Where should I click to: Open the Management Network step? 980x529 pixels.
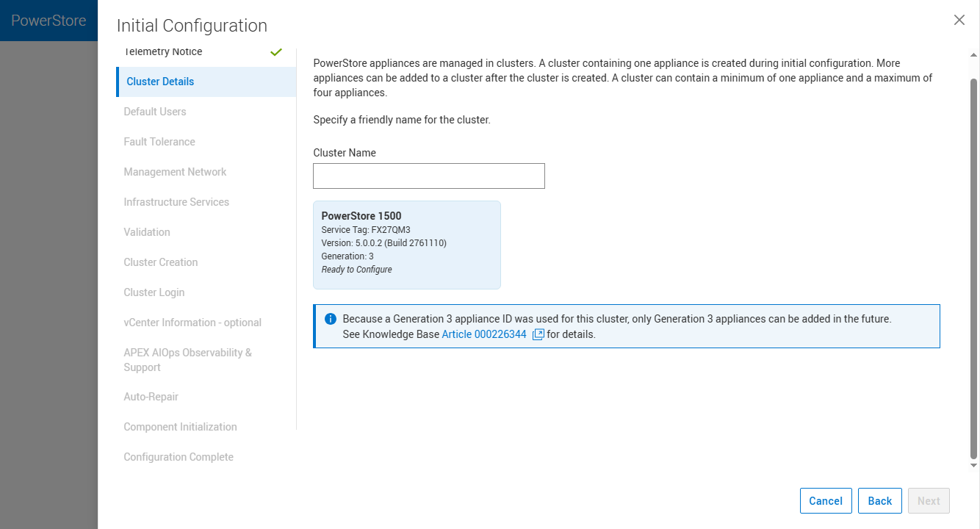tap(175, 172)
